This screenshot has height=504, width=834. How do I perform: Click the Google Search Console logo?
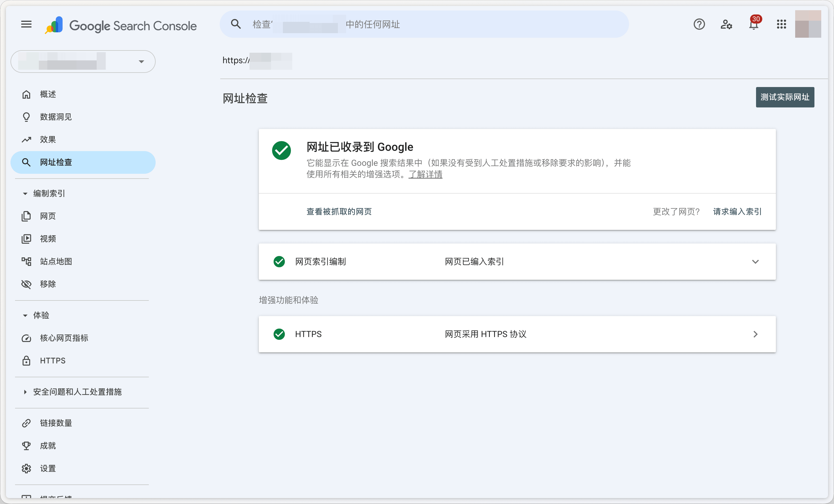coord(120,26)
